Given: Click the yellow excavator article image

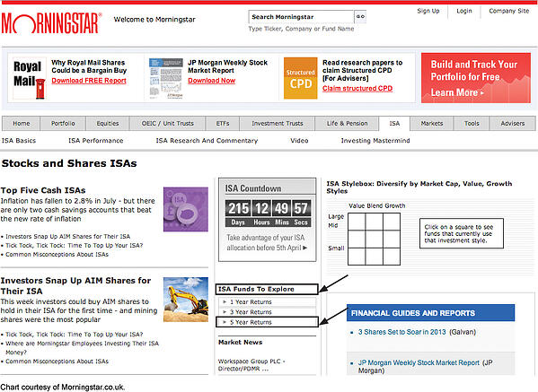Looking at the screenshot, I should [186, 300].
